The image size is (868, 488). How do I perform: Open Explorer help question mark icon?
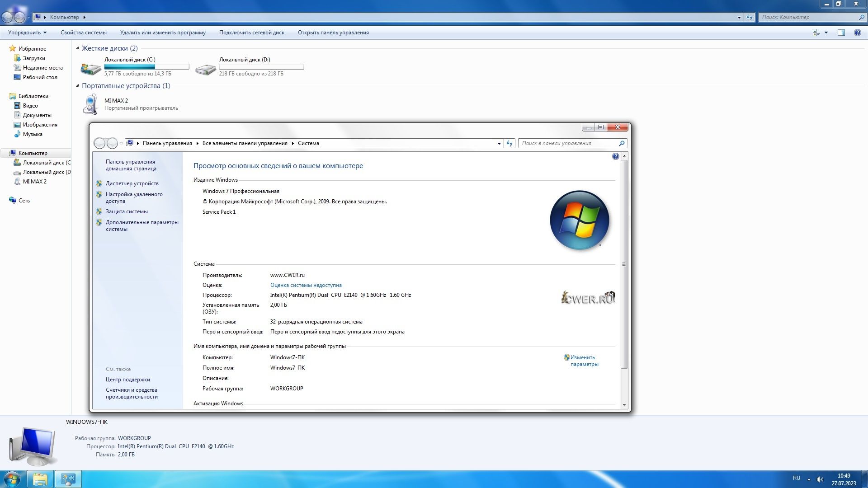coord(857,33)
